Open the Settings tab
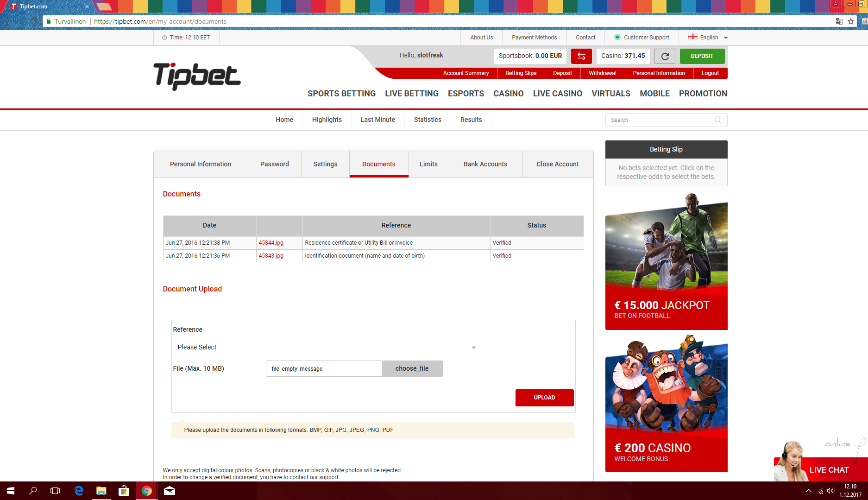 click(x=325, y=164)
